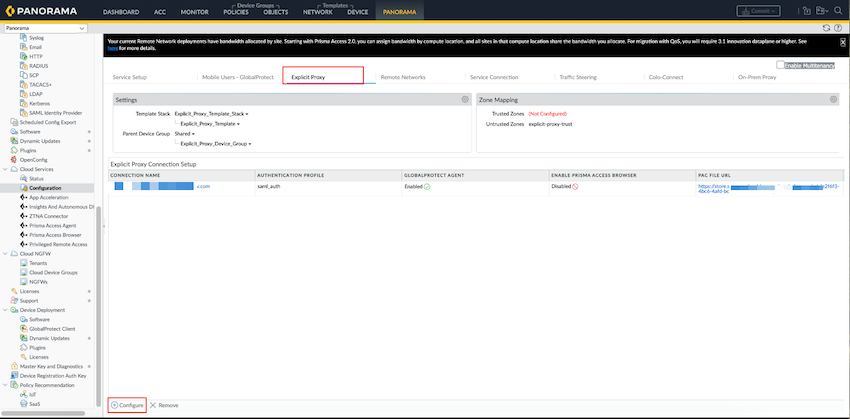Click the search magnifier icon in header
850x419 pixels.
839,11
